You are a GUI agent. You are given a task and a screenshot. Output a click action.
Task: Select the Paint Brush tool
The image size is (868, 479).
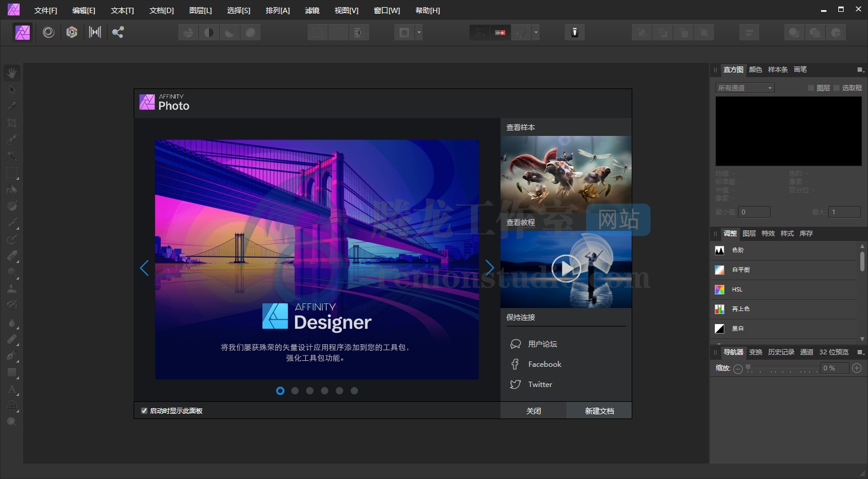12,223
